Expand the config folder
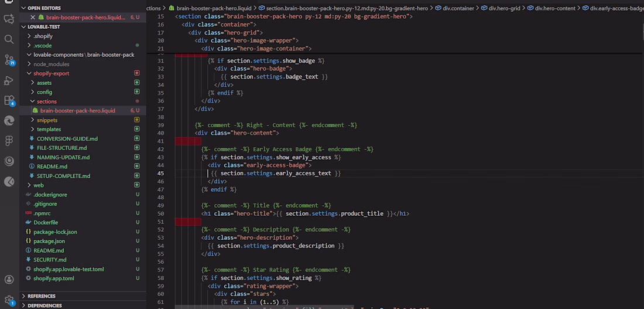The image size is (644, 309). tap(33, 92)
